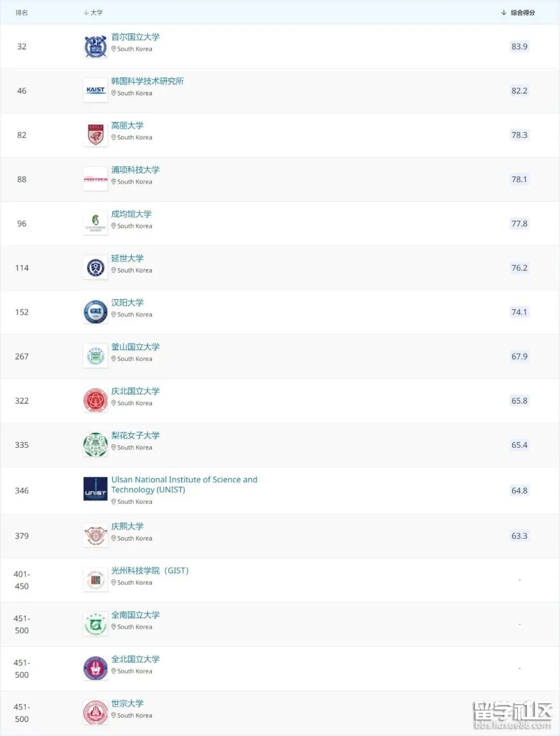The height and width of the screenshot is (736, 560).
Task: Toggle descending sort on 综合得分 column
Action: [x=521, y=12]
